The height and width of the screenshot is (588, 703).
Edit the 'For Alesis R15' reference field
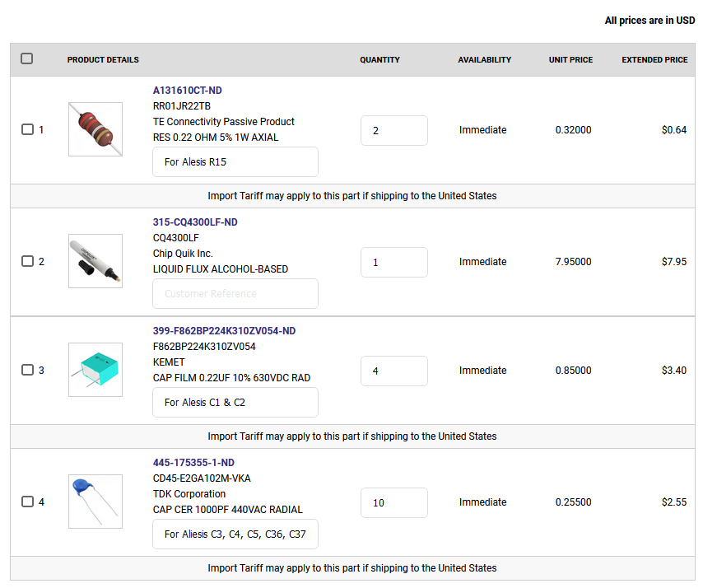(235, 162)
